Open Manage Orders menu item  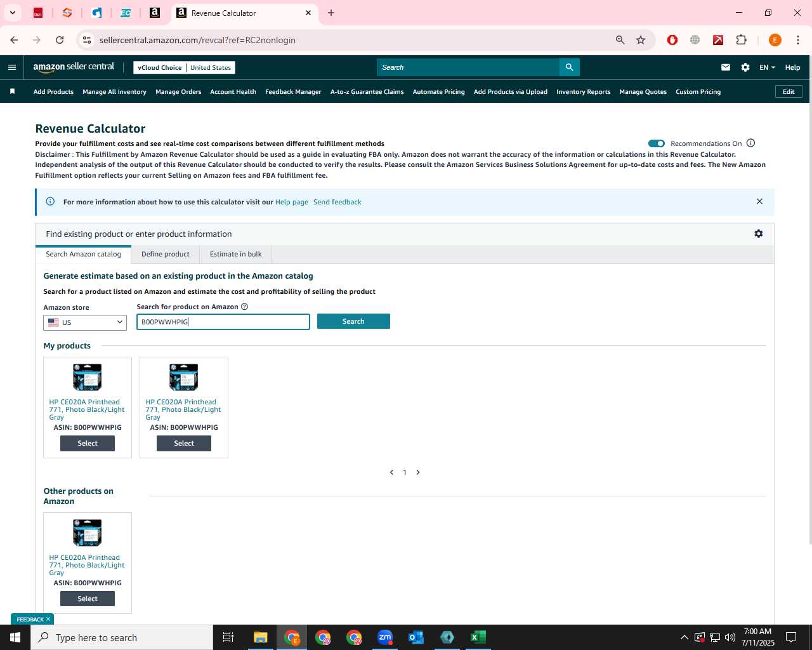coord(178,91)
